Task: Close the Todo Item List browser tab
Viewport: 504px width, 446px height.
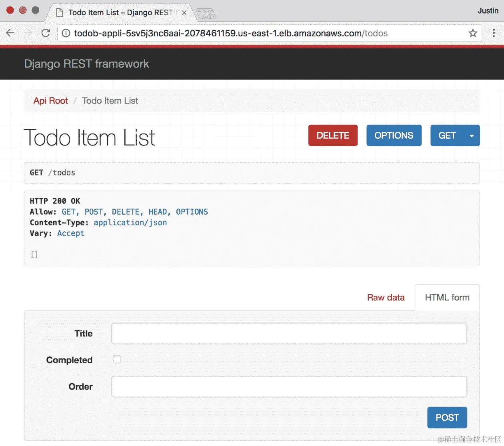Action: pos(184,13)
